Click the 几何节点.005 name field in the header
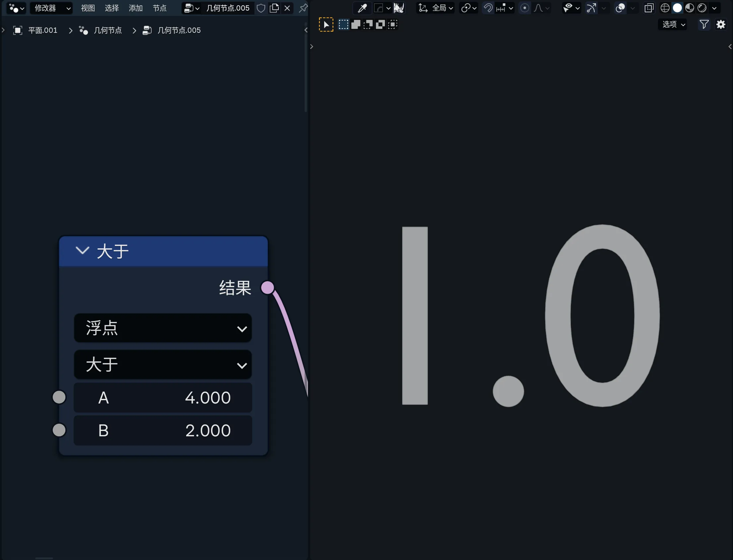The width and height of the screenshot is (733, 560). (x=228, y=8)
